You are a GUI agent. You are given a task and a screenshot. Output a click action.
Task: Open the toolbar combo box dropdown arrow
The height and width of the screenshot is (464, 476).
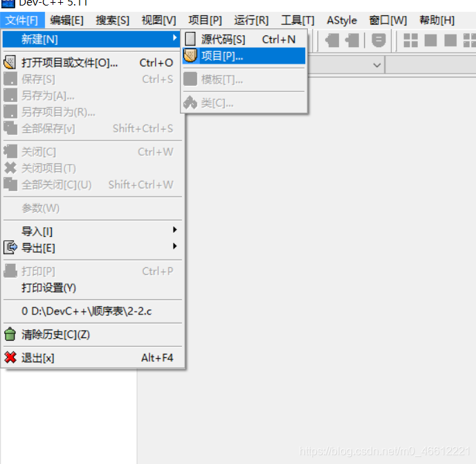(377, 65)
